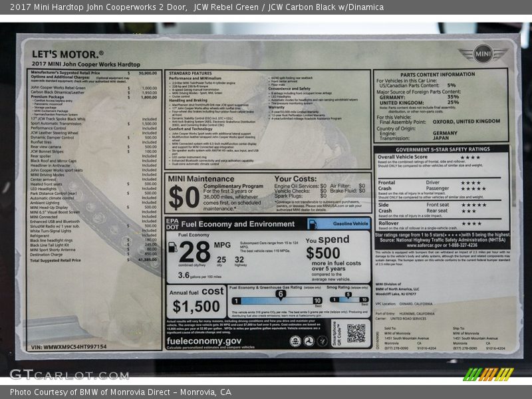
Task: Click the Side Crash Front seat stars
Action: [x=473, y=205]
